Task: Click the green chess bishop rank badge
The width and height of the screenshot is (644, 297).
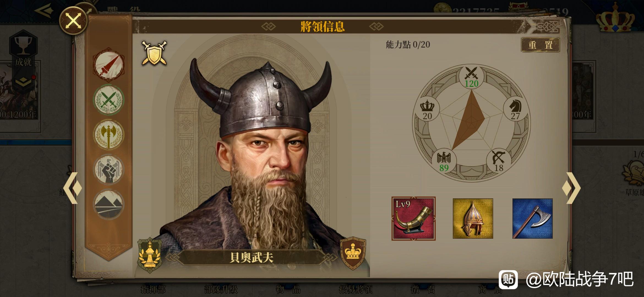Action: click(150, 255)
